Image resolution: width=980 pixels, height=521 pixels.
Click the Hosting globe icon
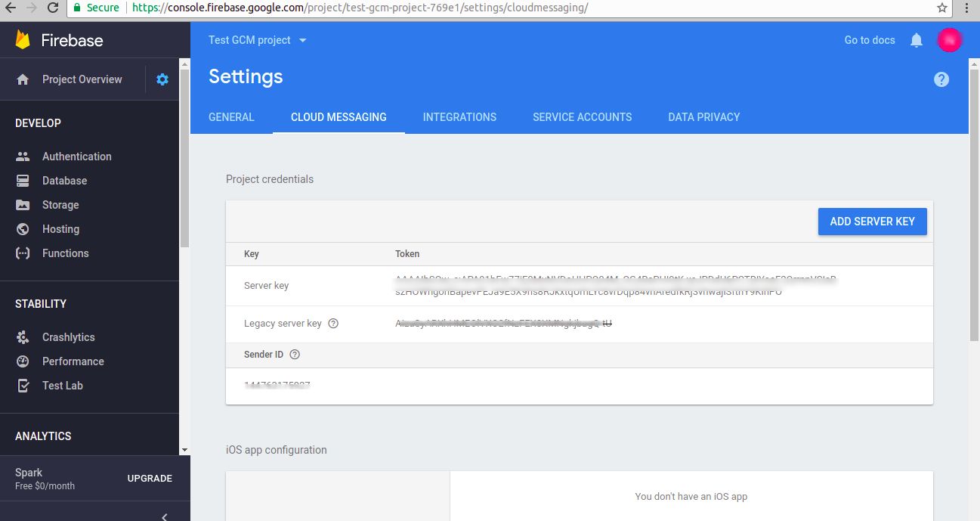[x=23, y=229]
